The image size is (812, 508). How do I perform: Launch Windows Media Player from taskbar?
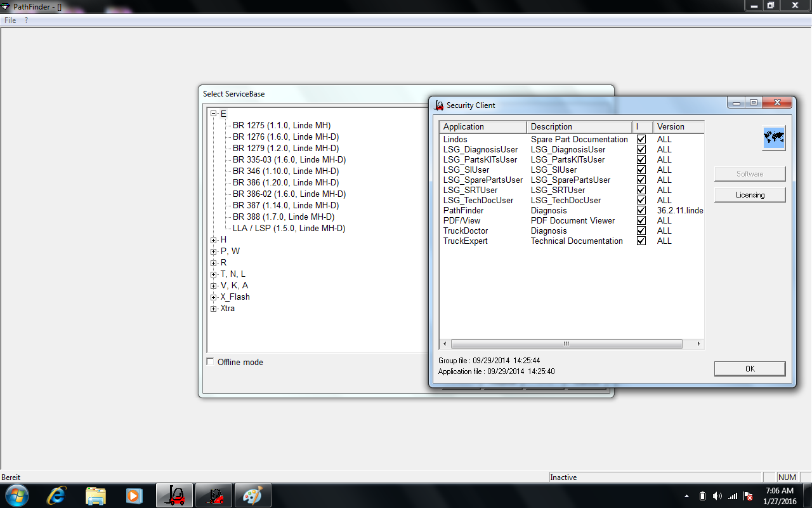click(134, 495)
